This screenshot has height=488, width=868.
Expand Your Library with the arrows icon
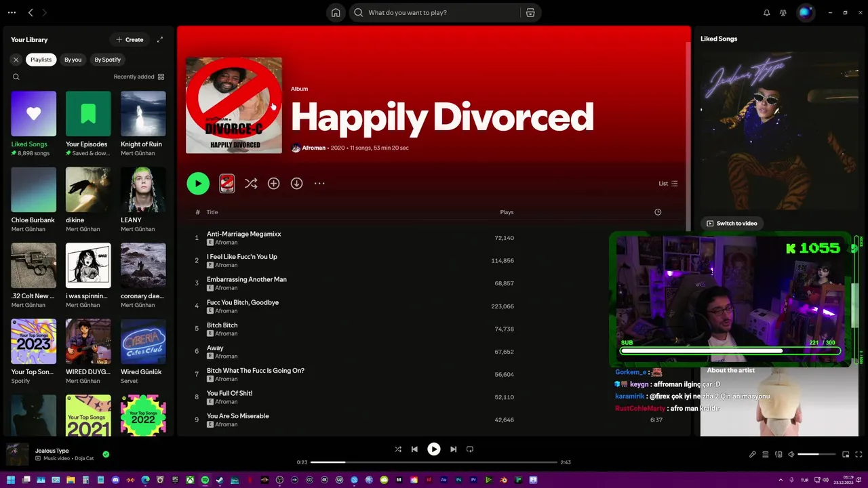tap(160, 39)
